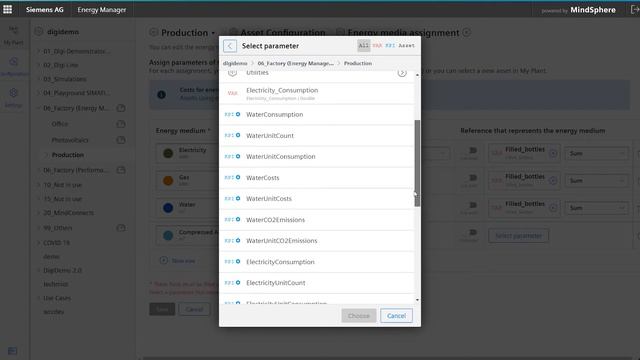Image resolution: width=640 pixels, height=360 pixels.
Task: Click KPI icon next to WaterCosts
Action: pos(232,178)
